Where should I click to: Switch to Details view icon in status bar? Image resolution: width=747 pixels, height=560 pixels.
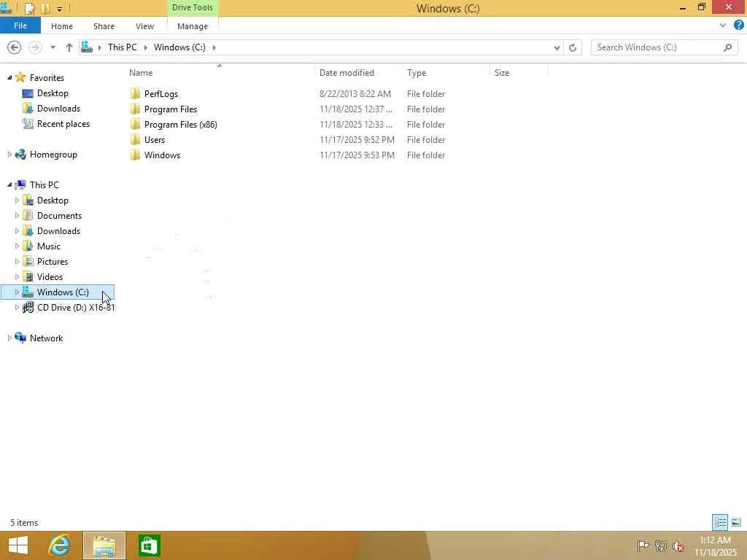[x=720, y=522]
